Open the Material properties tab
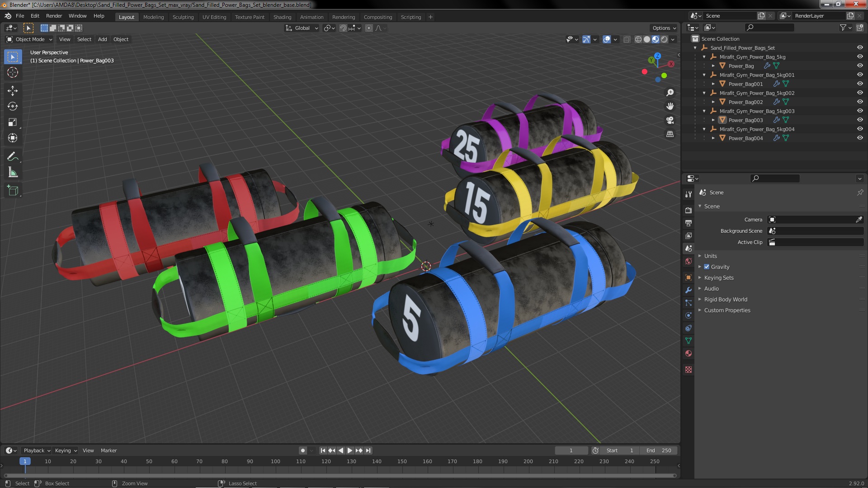 click(689, 353)
